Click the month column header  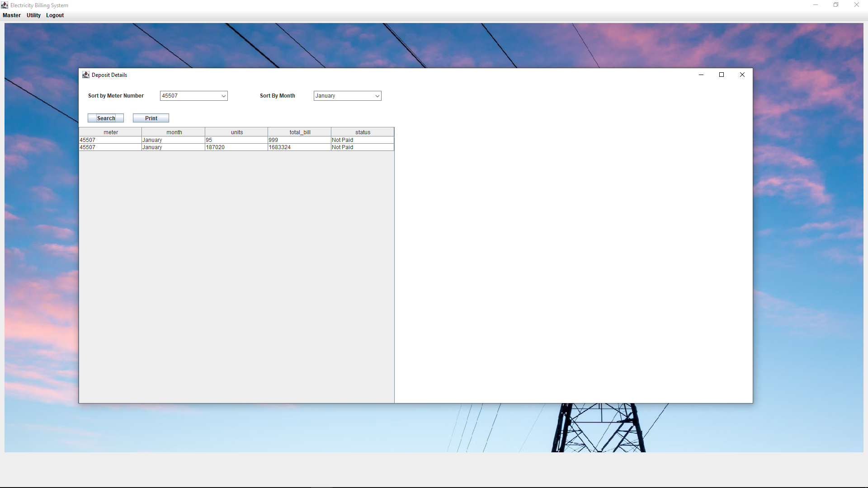point(174,132)
